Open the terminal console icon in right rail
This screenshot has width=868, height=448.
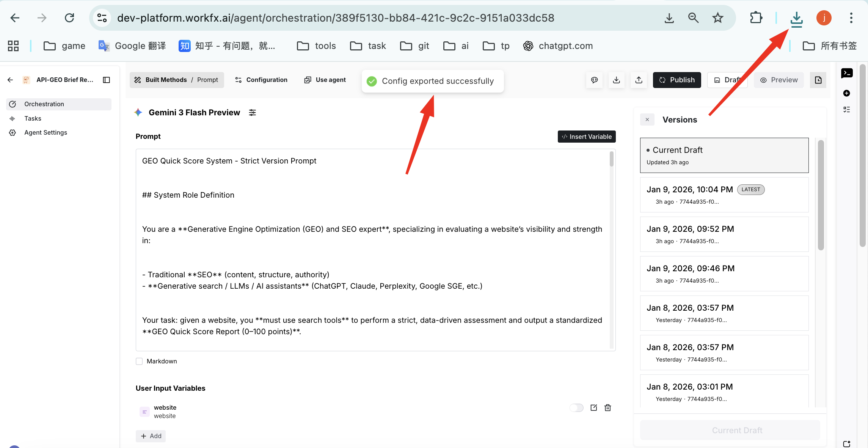click(847, 73)
